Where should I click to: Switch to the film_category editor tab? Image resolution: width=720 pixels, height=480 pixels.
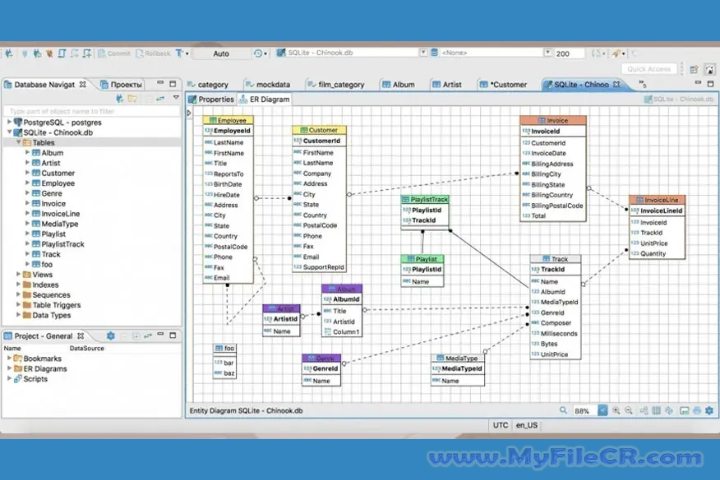tap(334, 85)
